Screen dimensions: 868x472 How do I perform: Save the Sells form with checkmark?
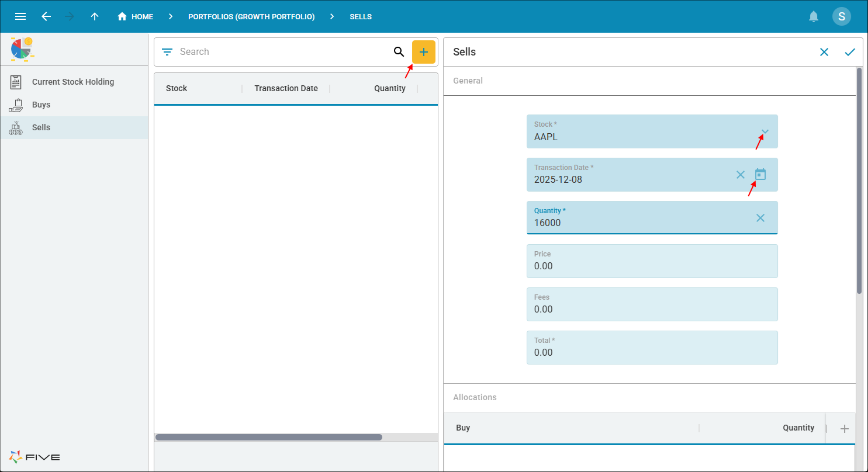[849, 52]
